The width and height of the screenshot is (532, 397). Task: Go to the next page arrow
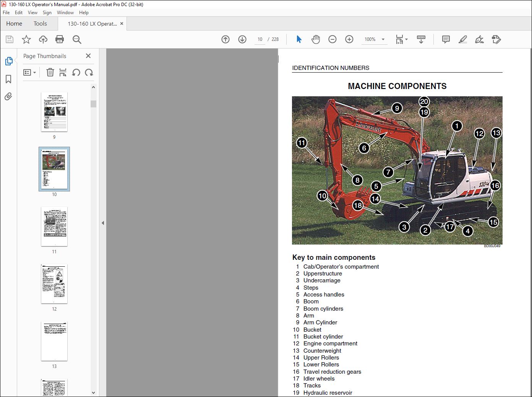tap(242, 39)
